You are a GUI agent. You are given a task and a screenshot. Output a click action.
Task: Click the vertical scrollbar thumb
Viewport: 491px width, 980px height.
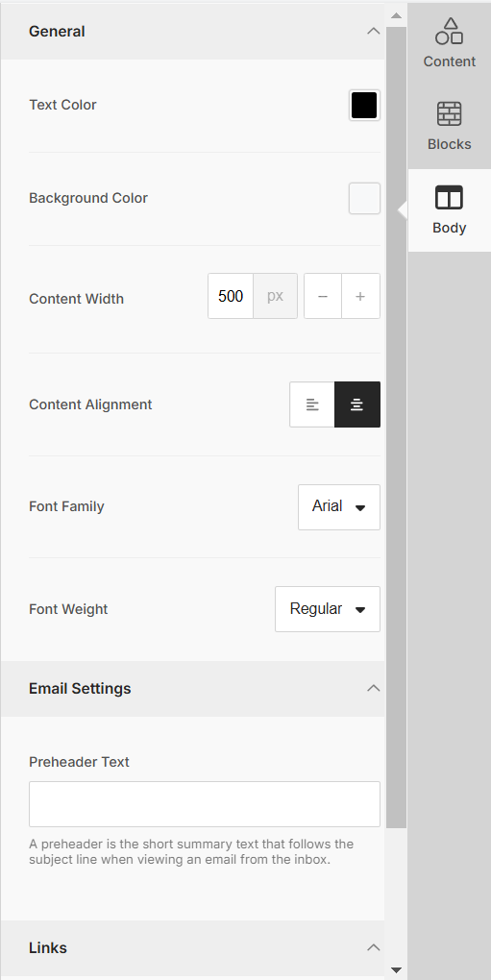pos(396,428)
